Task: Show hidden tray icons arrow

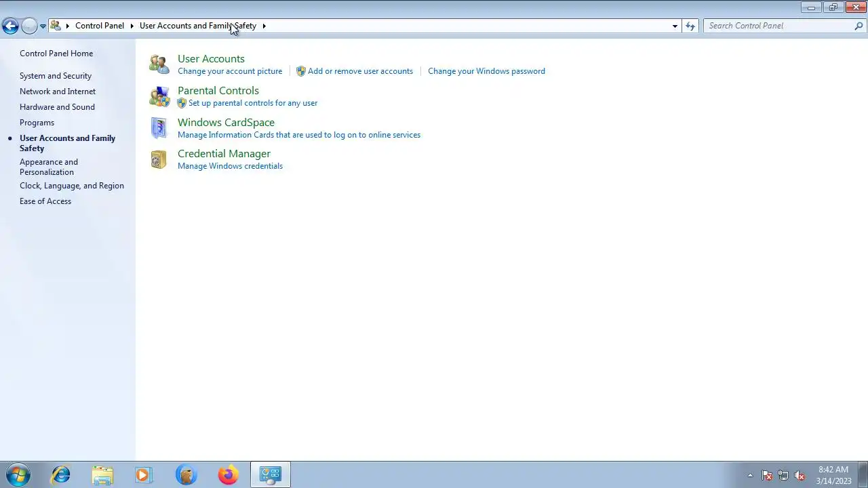Action: click(750, 475)
